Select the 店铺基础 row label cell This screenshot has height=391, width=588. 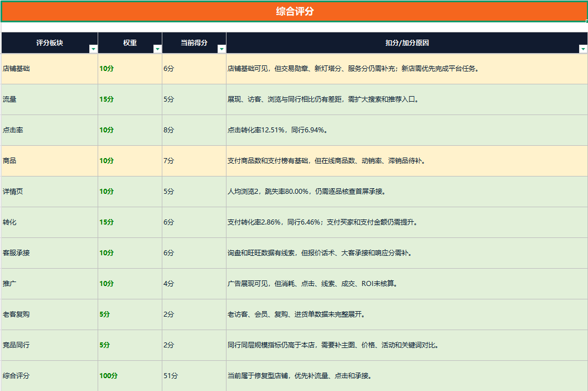pos(50,69)
